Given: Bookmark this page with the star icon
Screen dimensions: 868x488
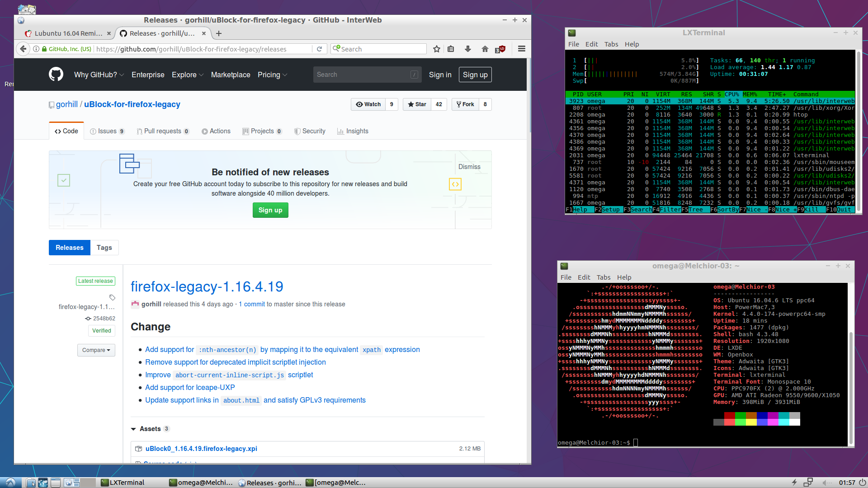Looking at the screenshot, I should 436,49.
